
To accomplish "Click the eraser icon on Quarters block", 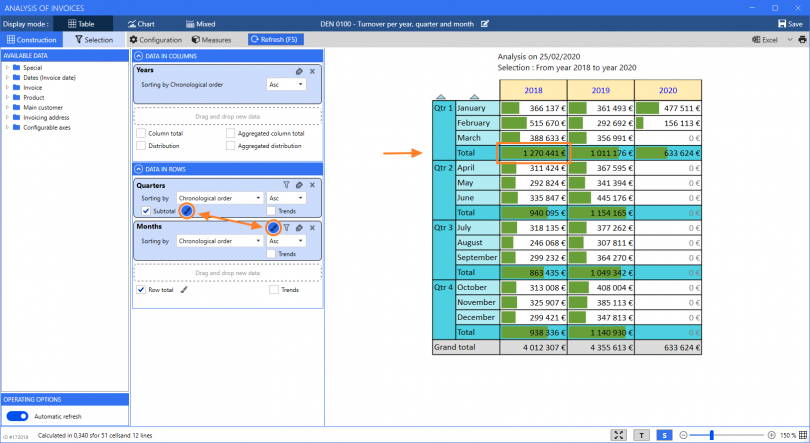I will pyautogui.click(x=299, y=185).
